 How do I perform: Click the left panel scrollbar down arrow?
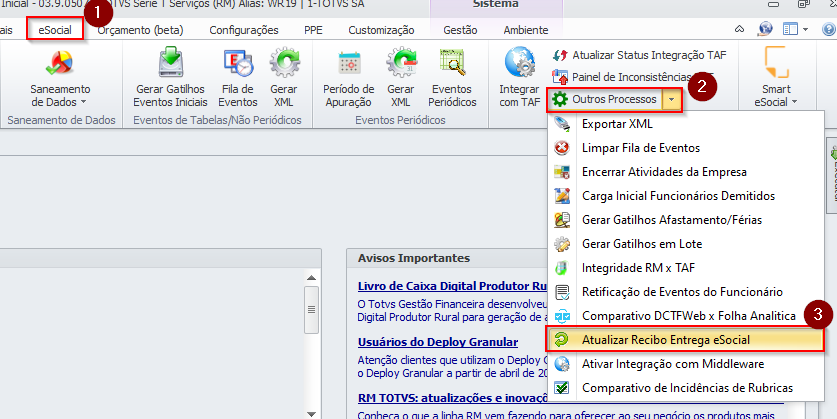[312, 414]
